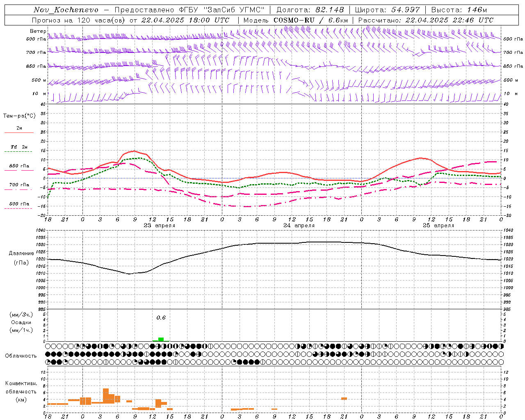Click the (мм/1ч.) precipitation unit label
Screen dimensions: 525x420
(21, 330)
